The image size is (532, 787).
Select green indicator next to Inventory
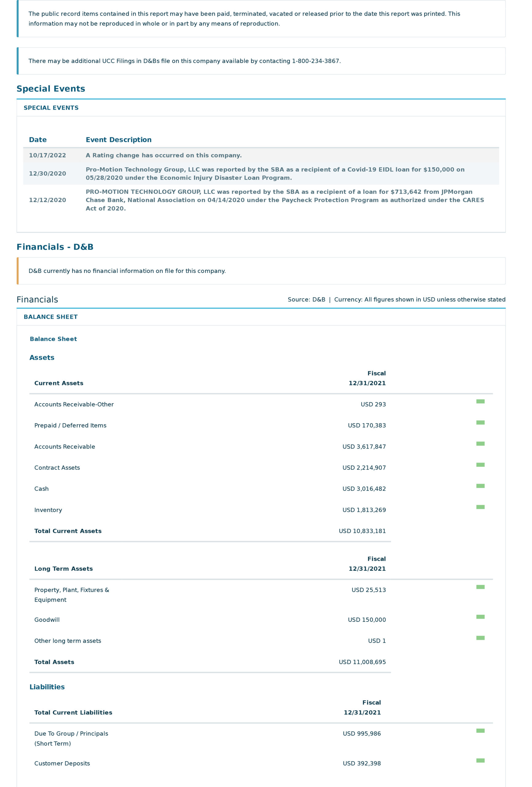pyautogui.click(x=480, y=507)
